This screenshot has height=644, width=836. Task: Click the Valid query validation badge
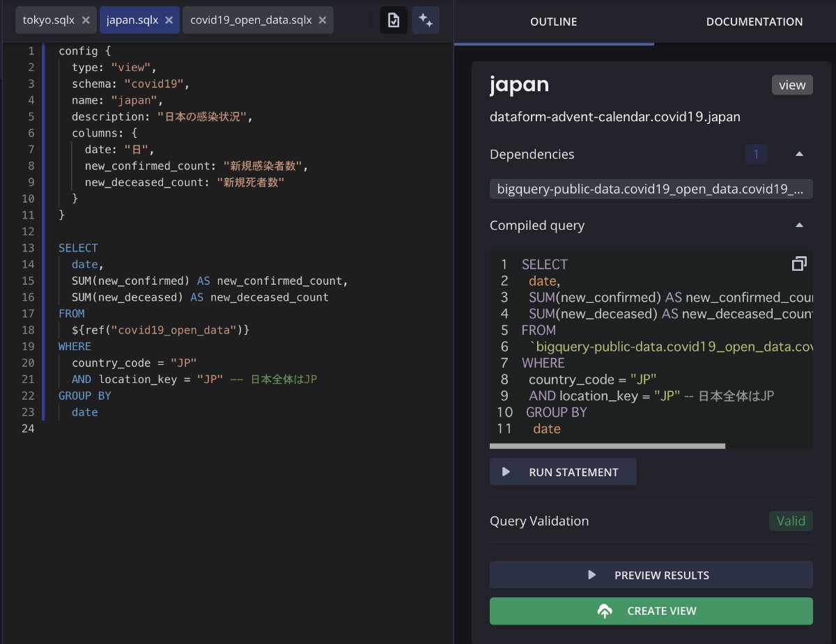791,521
